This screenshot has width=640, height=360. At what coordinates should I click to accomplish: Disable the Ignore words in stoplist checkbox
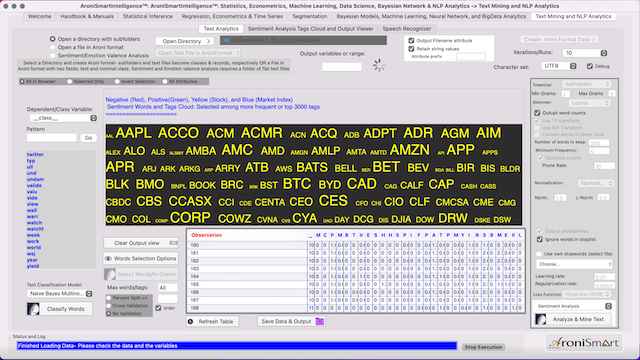[540, 240]
